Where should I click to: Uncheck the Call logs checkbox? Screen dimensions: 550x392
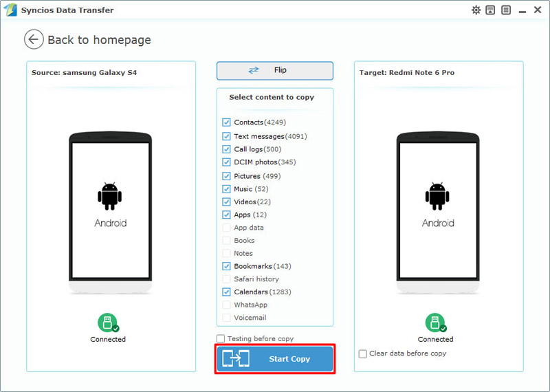tap(226, 149)
